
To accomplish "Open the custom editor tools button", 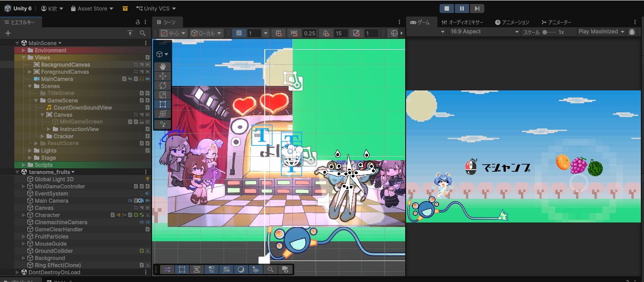I will (x=163, y=124).
